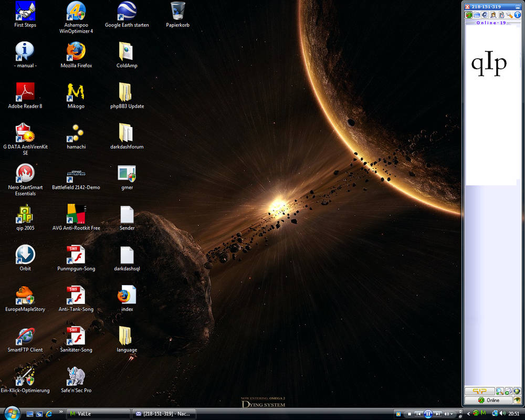Skip to next track in taskbar player

point(437,414)
